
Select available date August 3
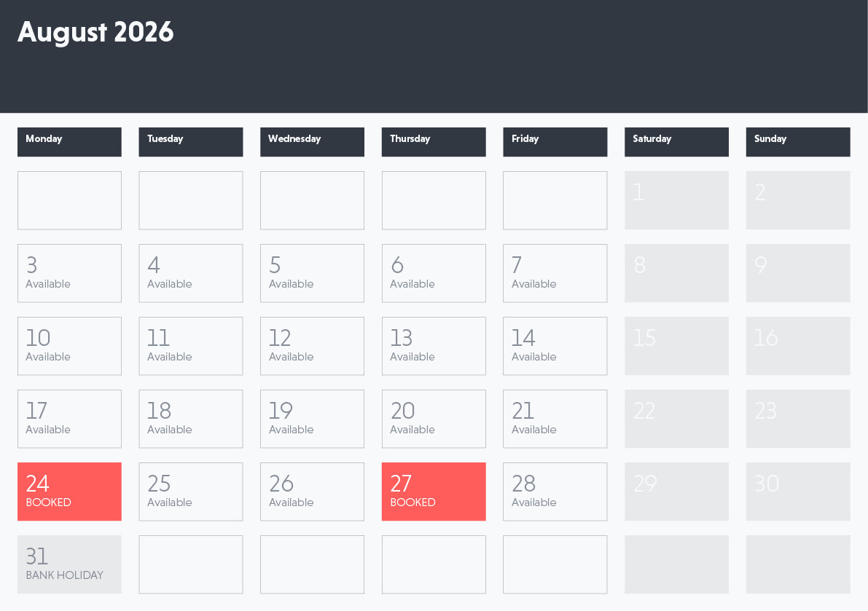(x=69, y=273)
